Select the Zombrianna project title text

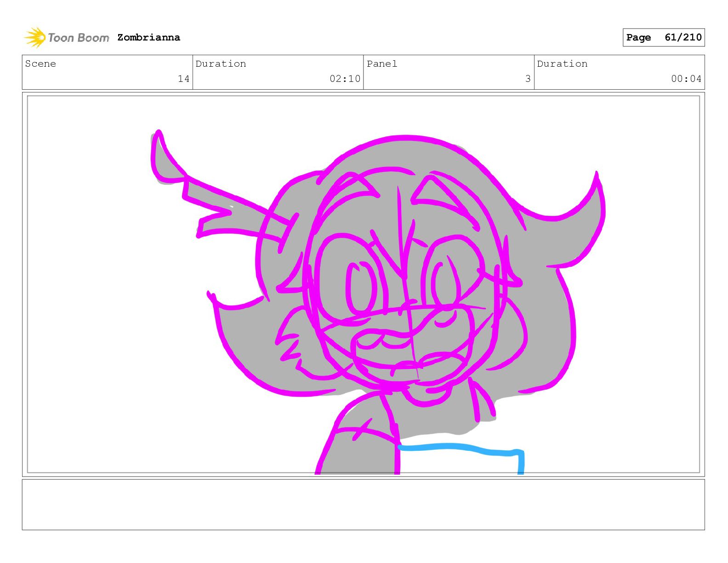pyautogui.click(x=148, y=37)
